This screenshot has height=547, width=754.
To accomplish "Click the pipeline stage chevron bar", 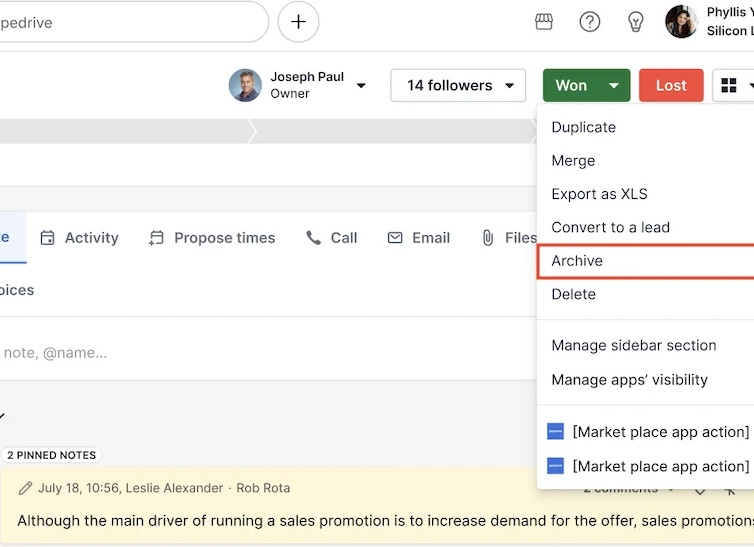I will [x=268, y=131].
